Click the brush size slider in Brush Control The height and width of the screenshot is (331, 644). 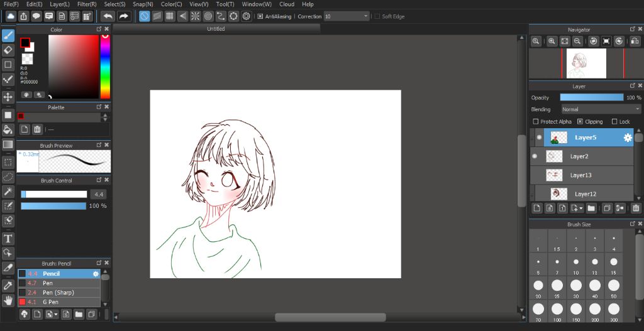pyautogui.click(x=54, y=195)
